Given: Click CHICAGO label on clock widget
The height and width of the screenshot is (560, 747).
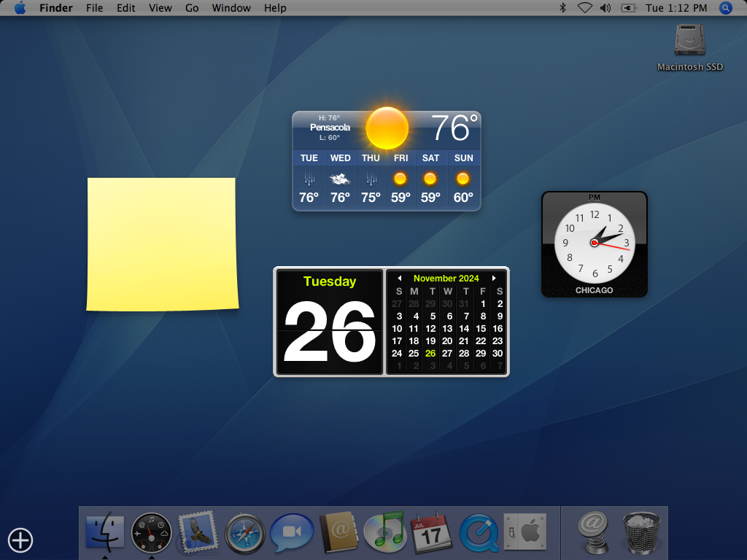Looking at the screenshot, I should (594, 290).
